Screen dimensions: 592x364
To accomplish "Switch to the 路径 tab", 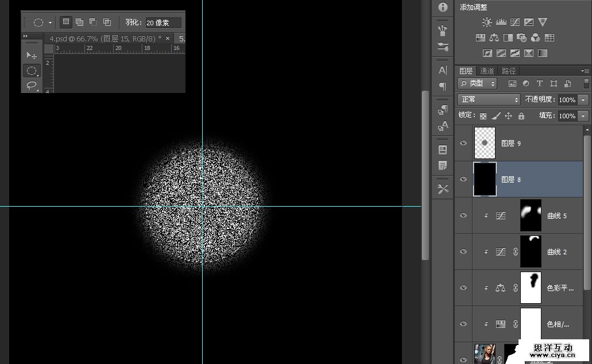I will coord(509,71).
